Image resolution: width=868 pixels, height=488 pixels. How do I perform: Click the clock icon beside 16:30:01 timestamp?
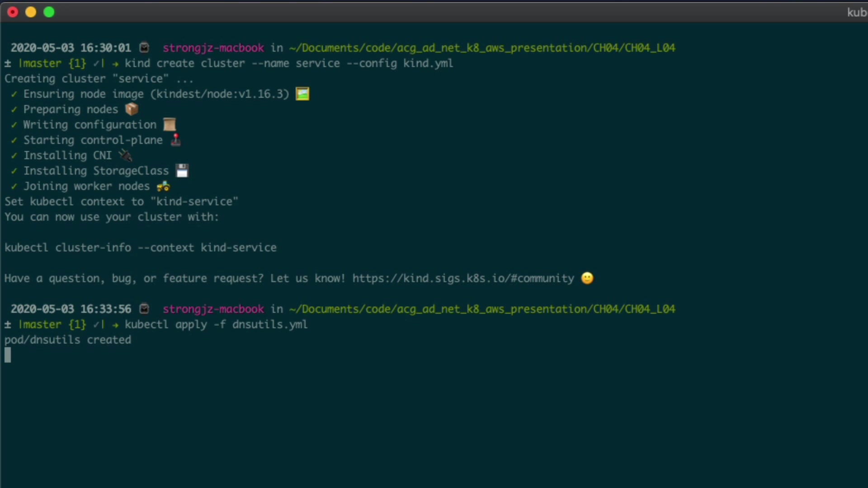click(144, 47)
